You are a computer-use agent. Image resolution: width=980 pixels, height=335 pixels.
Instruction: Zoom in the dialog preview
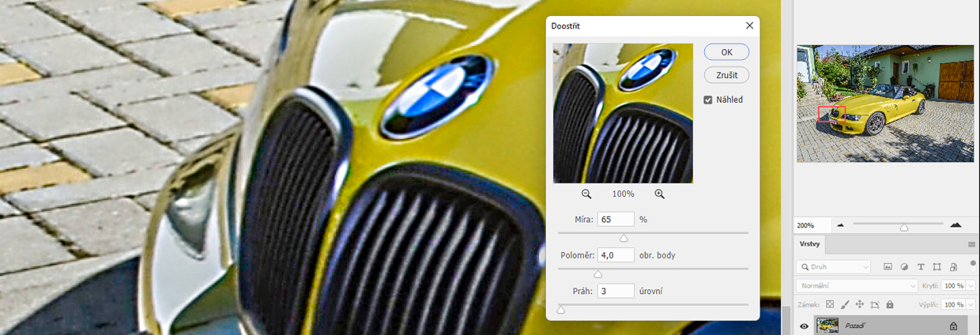click(659, 194)
